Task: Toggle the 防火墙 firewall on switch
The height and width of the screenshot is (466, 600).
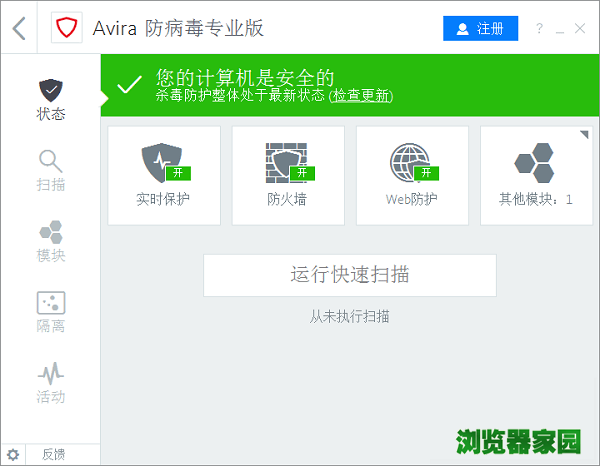Action: tap(303, 172)
